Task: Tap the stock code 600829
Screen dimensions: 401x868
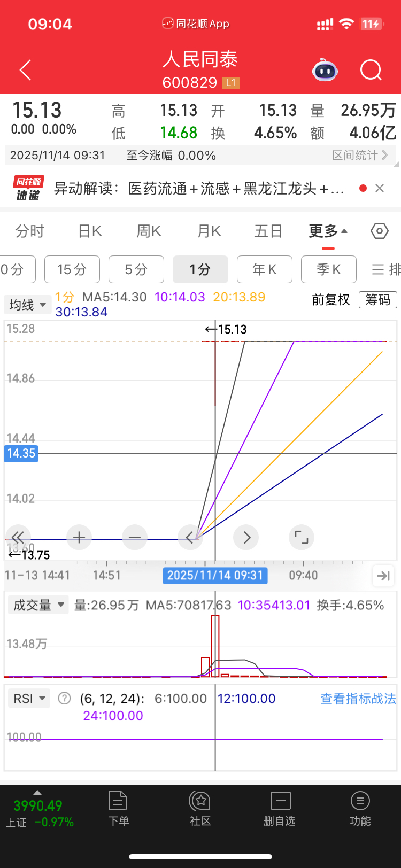Action: point(190,82)
